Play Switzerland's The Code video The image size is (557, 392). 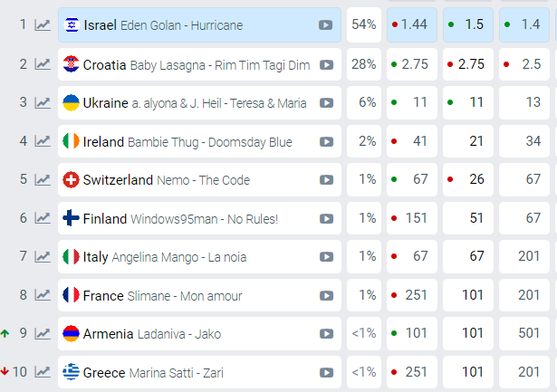coord(326,180)
